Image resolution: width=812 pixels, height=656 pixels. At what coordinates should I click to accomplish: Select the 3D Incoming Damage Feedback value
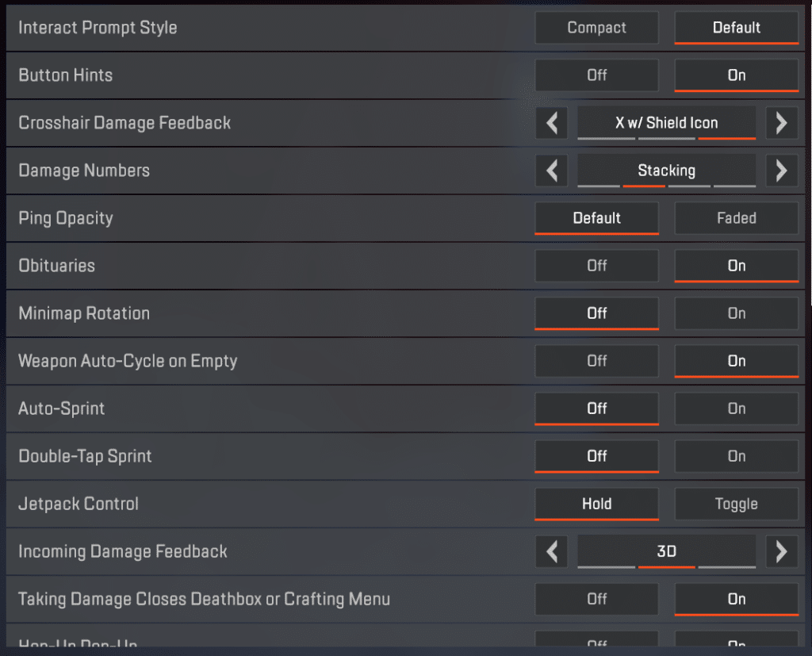tap(666, 551)
